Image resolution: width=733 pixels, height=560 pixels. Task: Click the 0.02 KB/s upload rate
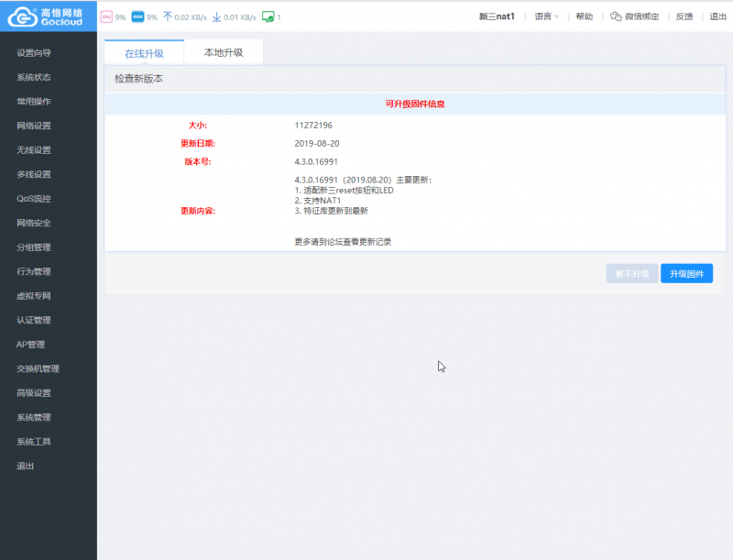(x=191, y=17)
